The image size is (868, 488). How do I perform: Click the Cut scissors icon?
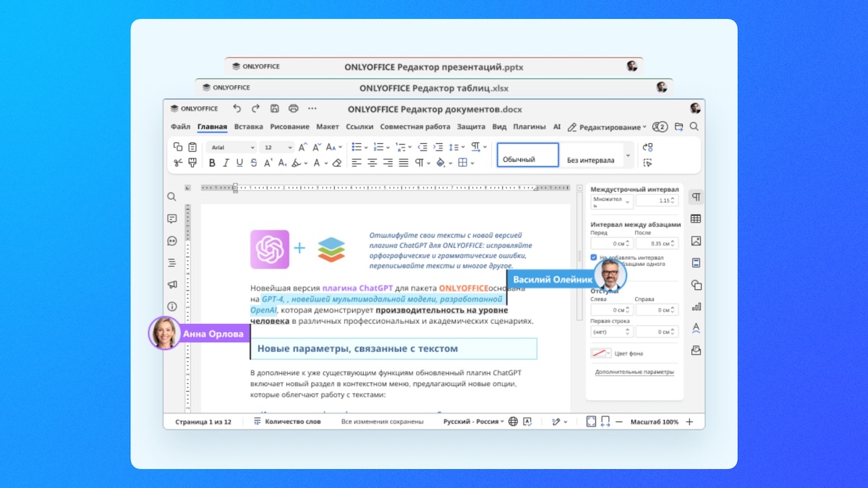pos(178,163)
